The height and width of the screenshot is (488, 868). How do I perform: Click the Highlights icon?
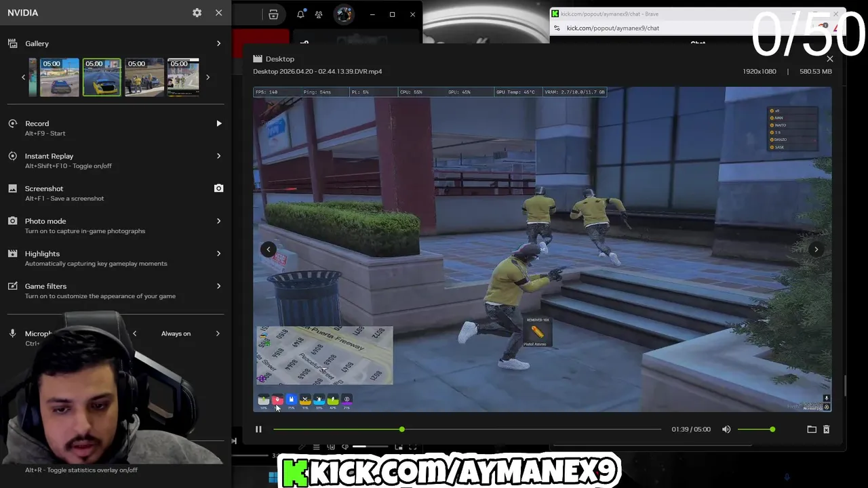[x=12, y=253]
